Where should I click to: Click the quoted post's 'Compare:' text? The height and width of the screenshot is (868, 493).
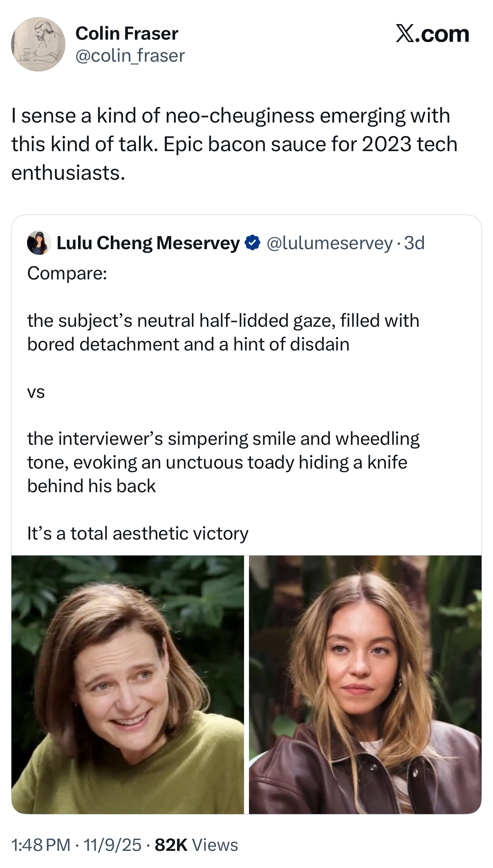67,273
